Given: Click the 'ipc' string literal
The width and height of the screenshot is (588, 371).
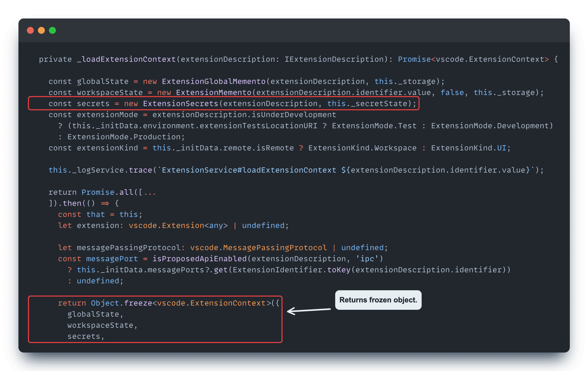Looking at the screenshot, I should point(367,259).
